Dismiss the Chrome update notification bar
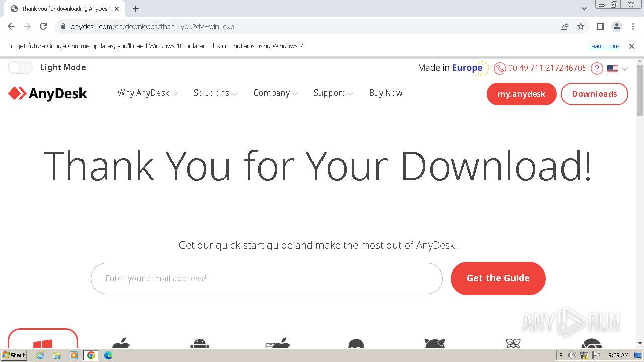 pos(632,46)
